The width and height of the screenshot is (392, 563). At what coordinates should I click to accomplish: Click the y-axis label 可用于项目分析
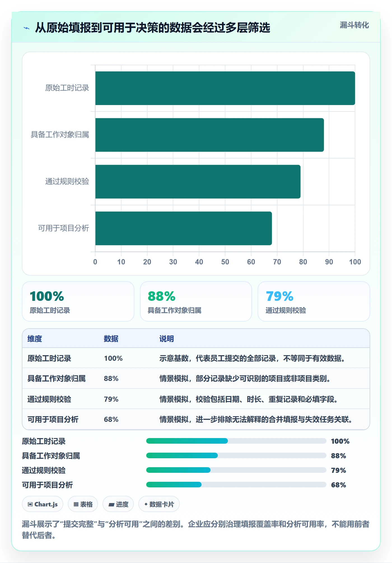64,228
